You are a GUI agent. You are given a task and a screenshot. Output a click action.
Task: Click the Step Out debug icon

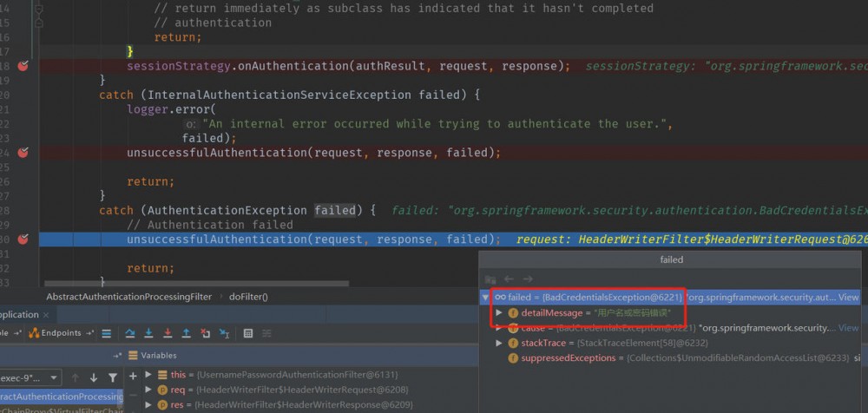point(187,333)
